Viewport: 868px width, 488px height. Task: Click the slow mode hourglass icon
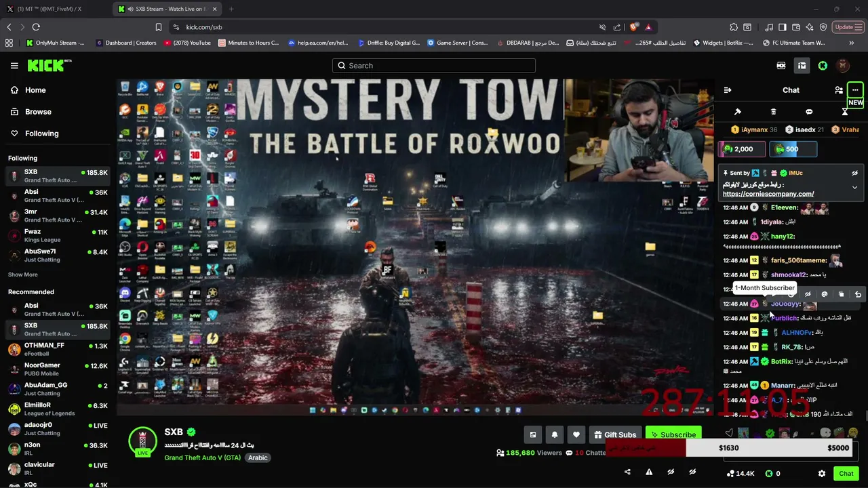pyautogui.click(x=845, y=112)
